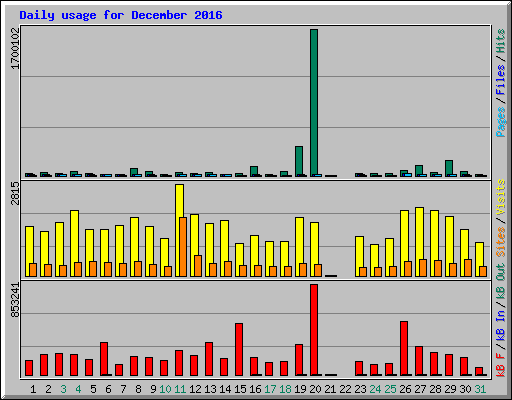Viewport: 512px width, 400px height.
Task: Click the green day 10 axis label
Action: (165, 389)
